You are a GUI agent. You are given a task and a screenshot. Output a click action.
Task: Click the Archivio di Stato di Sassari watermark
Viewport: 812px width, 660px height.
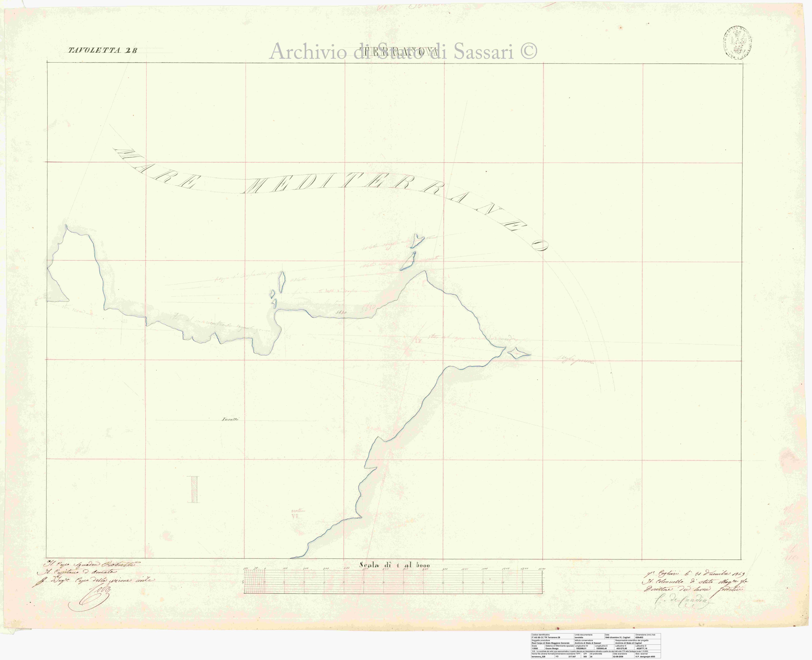[x=403, y=52]
